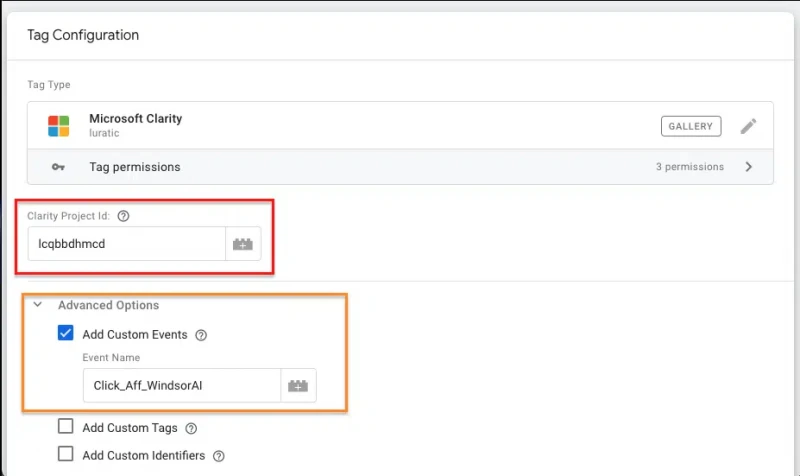Collapse the Advanced Options section chevron
The image size is (800, 476).
pyautogui.click(x=37, y=305)
